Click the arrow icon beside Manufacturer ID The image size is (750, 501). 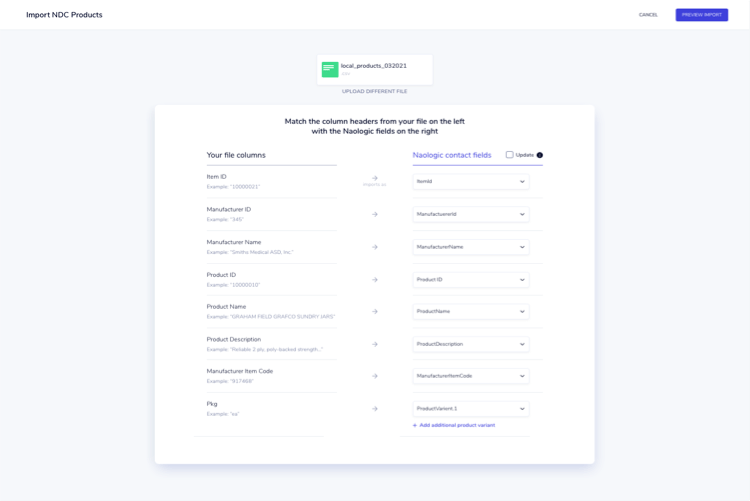pyautogui.click(x=375, y=214)
